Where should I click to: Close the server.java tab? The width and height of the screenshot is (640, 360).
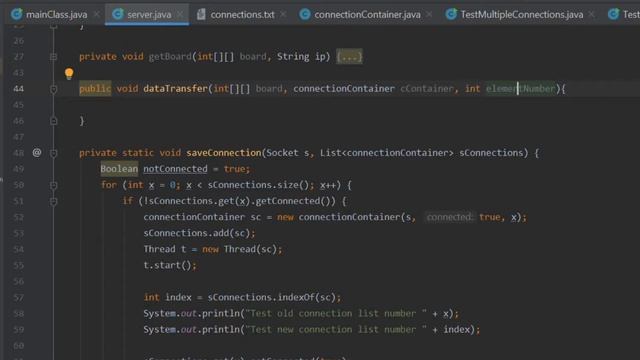180,15
